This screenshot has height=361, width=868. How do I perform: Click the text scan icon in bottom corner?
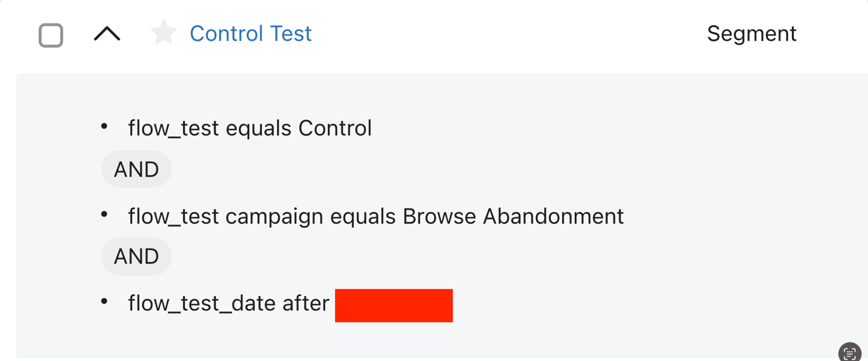[x=849, y=353]
